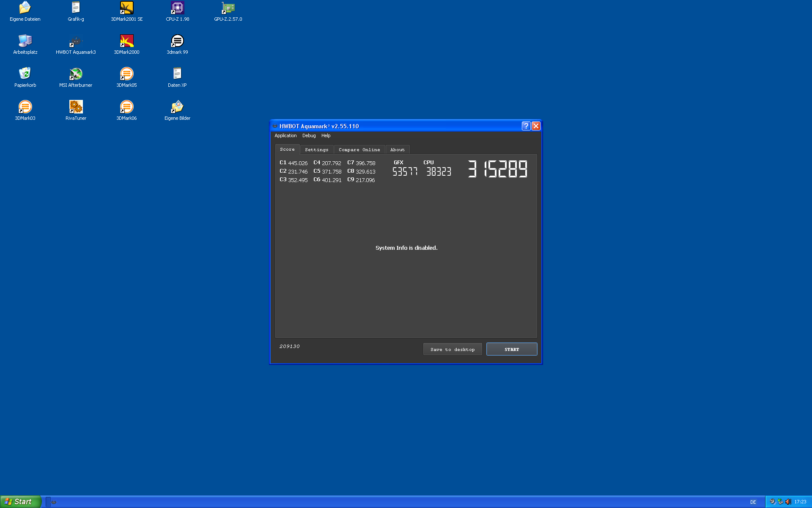The width and height of the screenshot is (812, 508).
Task: Click the C5 value 371.758
Action: [x=332, y=171]
